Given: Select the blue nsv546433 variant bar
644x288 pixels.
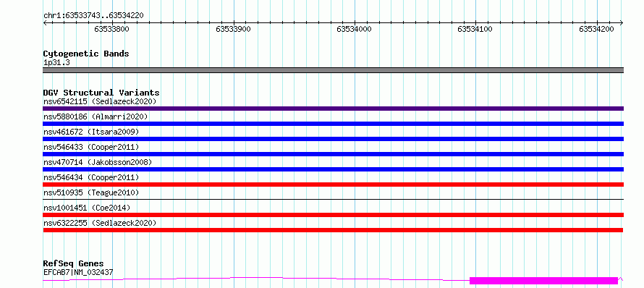Looking at the screenshot, I should (x=333, y=154).
